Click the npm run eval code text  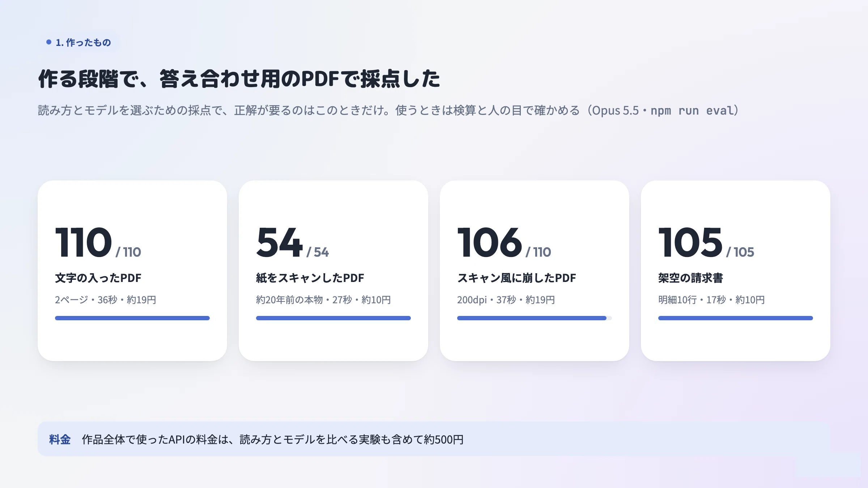(x=692, y=110)
